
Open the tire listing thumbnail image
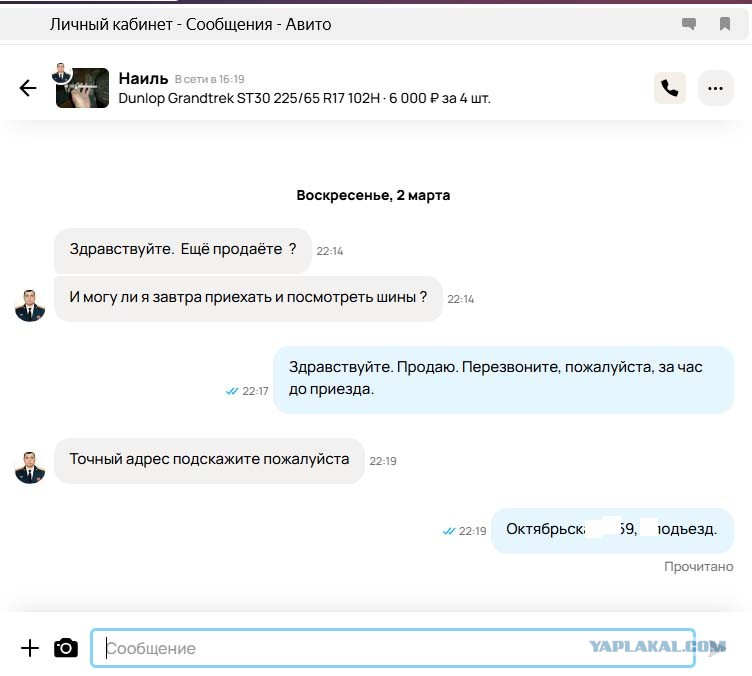[x=82, y=88]
